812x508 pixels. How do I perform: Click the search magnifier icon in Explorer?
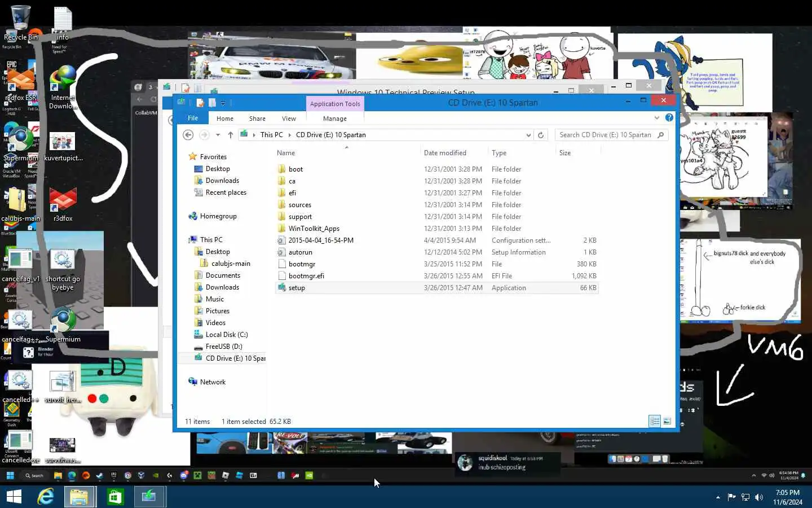tap(661, 135)
